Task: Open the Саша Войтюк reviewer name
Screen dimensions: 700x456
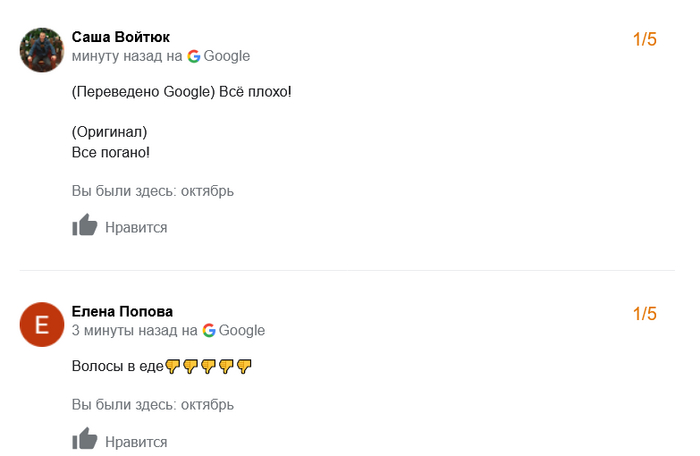Action: click(x=121, y=37)
